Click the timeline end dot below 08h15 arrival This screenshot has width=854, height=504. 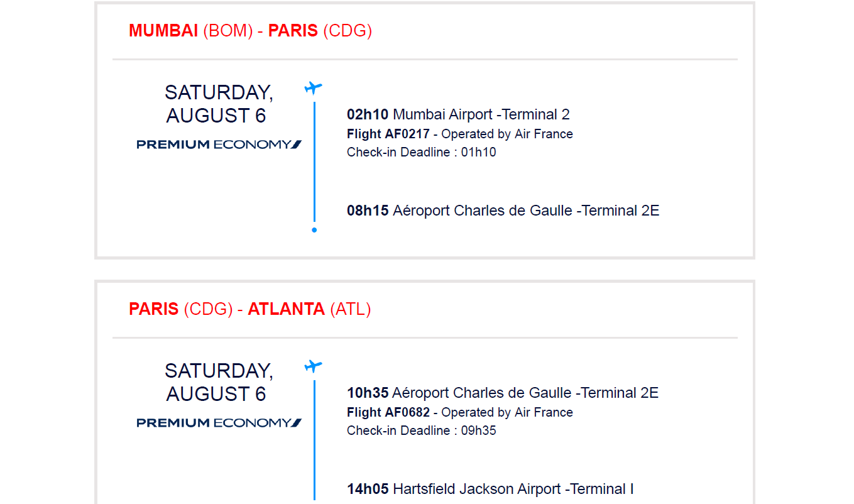click(314, 230)
